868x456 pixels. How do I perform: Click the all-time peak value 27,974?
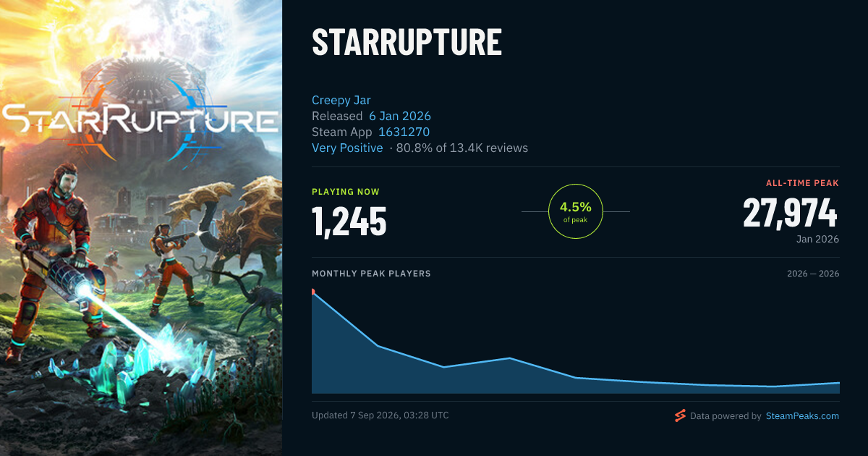point(791,213)
